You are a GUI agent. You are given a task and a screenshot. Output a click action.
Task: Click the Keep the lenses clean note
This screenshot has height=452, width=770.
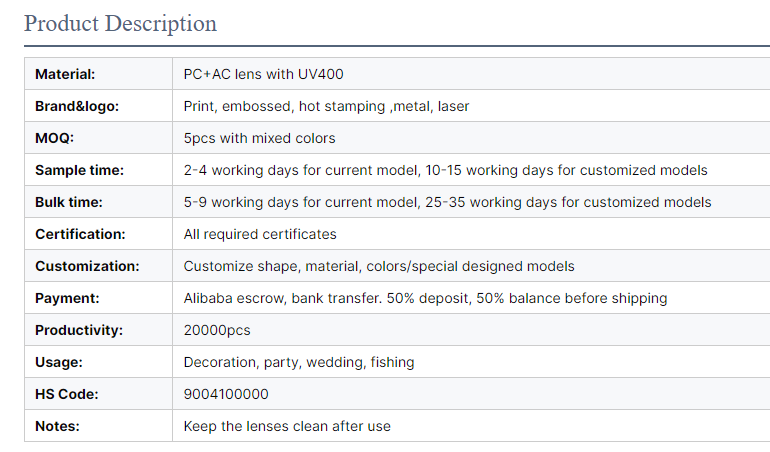pos(287,426)
